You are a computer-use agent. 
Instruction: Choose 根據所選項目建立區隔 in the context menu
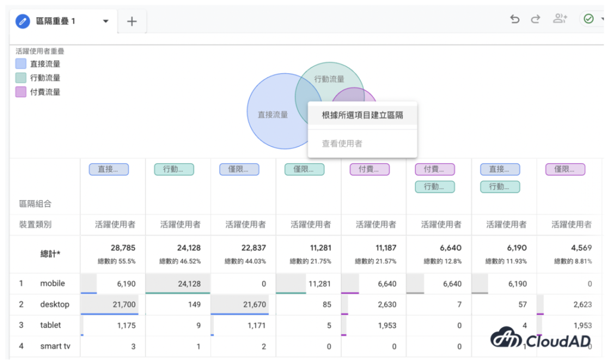[x=362, y=115]
